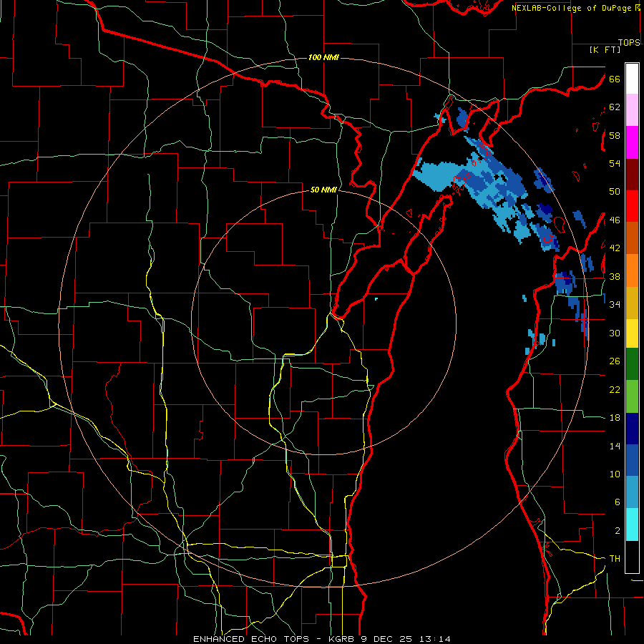Viewport: 644px width, 644px height.
Task: Click the bright orange legend swatch
Action: click(632, 270)
